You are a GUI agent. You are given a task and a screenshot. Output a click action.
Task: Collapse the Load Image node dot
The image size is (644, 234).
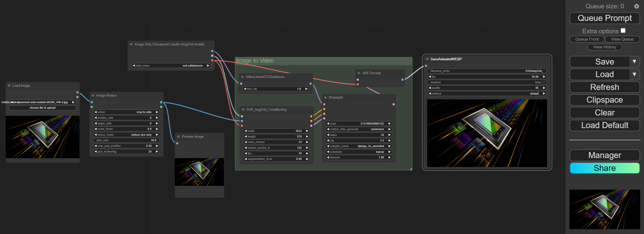click(x=9, y=85)
